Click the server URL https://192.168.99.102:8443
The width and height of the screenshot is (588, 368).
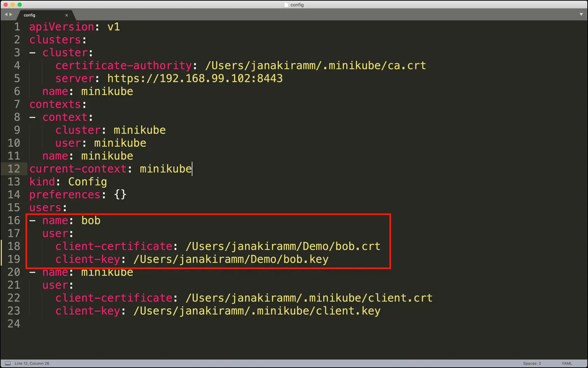pos(195,79)
